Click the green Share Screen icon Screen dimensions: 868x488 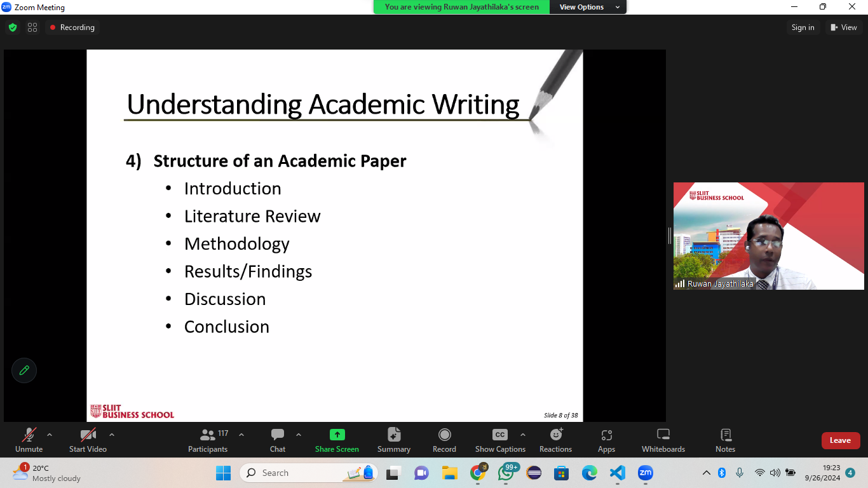(x=337, y=435)
